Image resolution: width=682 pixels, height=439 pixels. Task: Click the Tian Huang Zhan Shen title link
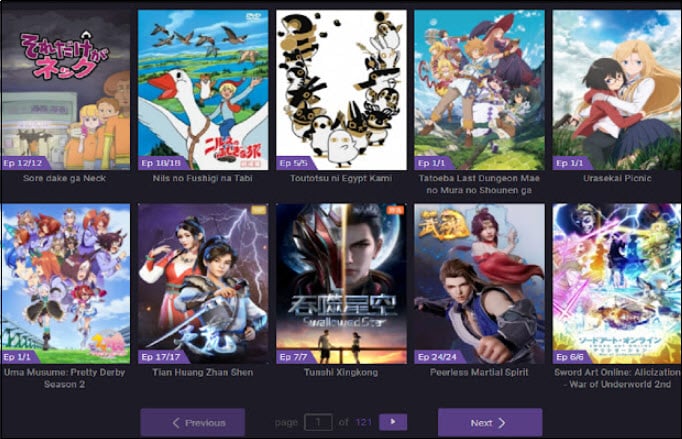tap(203, 372)
